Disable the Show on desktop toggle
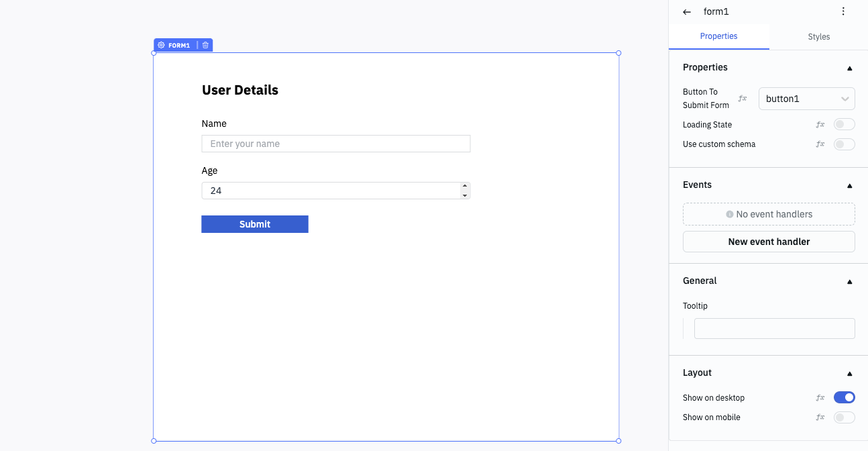868x451 pixels. point(844,397)
